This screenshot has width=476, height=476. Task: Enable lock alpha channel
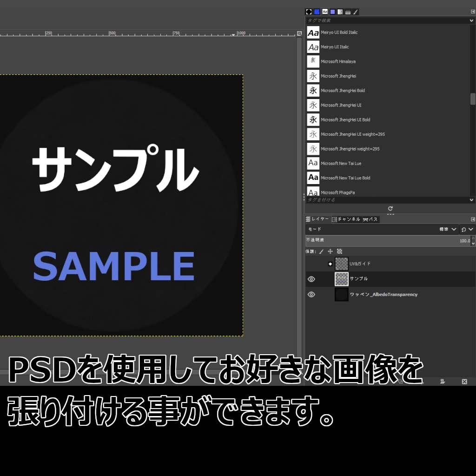click(339, 251)
